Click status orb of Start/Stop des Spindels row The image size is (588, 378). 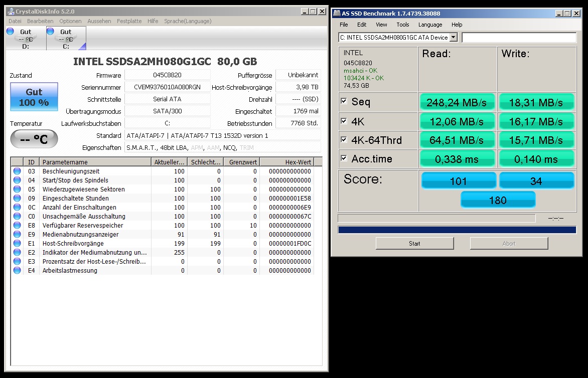pyautogui.click(x=17, y=180)
